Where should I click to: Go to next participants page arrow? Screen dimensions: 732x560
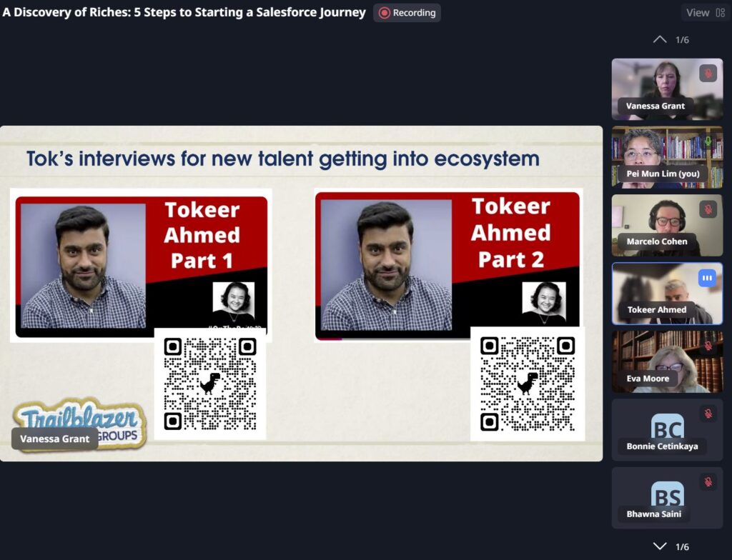pyautogui.click(x=660, y=546)
